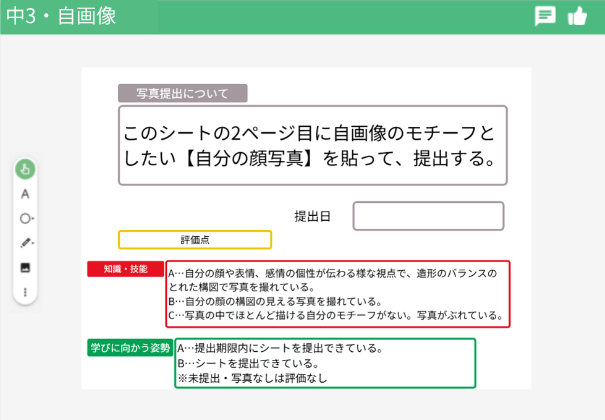Open the comments panel
The height and width of the screenshot is (420, 605).
545,16
